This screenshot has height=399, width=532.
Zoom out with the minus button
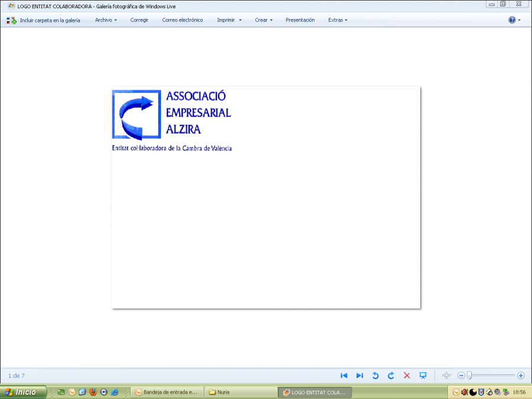(x=460, y=375)
